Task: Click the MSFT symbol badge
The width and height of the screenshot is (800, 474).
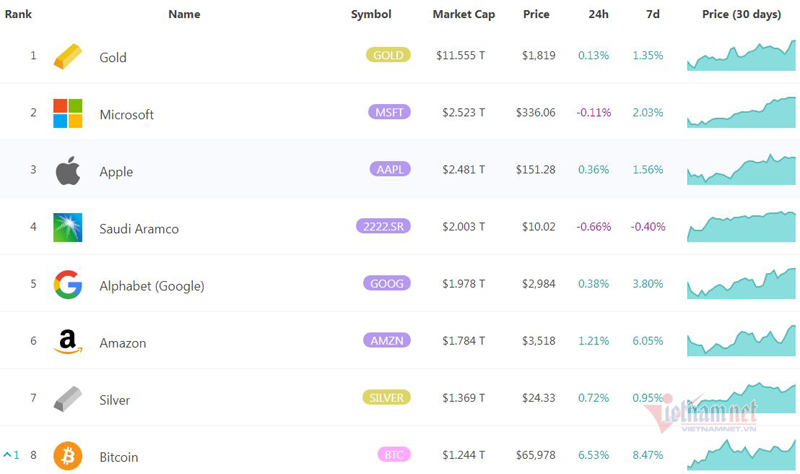Action: point(387,112)
